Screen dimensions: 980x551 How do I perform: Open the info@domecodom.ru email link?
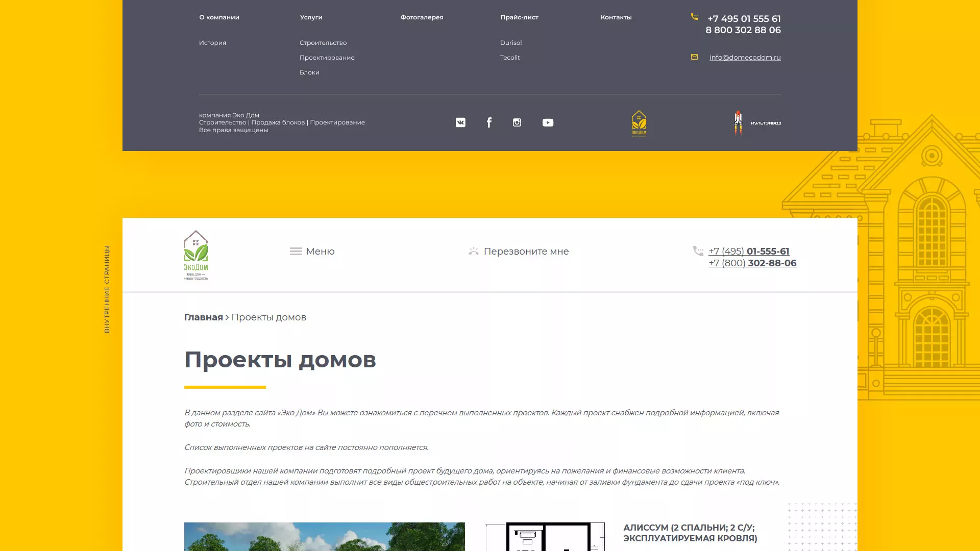click(x=745, y=57)
